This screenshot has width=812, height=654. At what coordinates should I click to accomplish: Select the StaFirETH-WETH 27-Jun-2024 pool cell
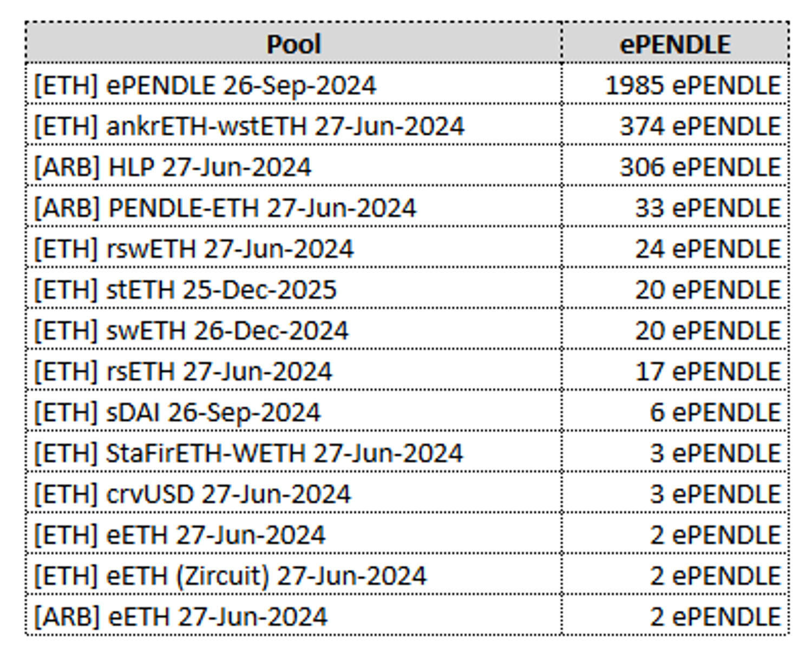[248, 453]
